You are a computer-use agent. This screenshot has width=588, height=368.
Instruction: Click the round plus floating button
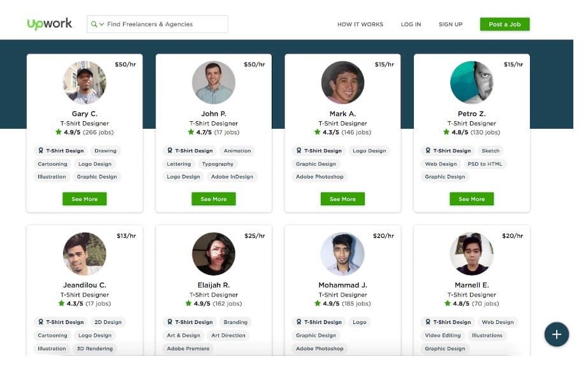(x=557, y=334)
